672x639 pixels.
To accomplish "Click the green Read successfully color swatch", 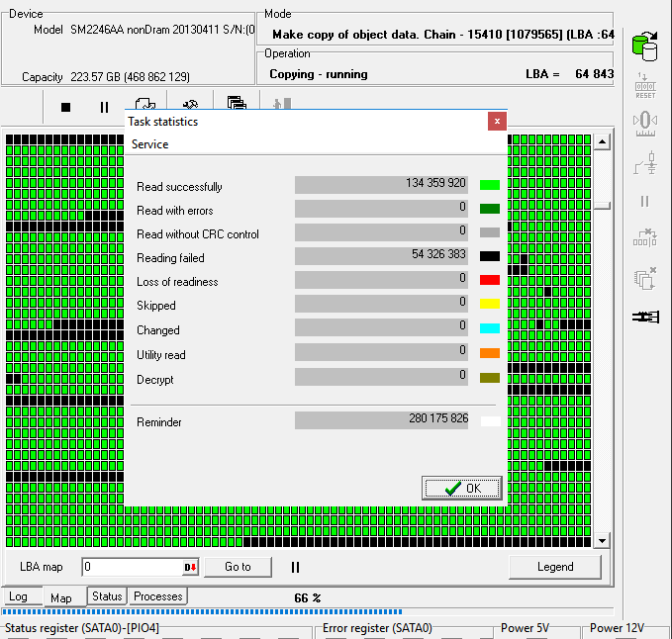I will pyautogui.click(x=489, y=185).
